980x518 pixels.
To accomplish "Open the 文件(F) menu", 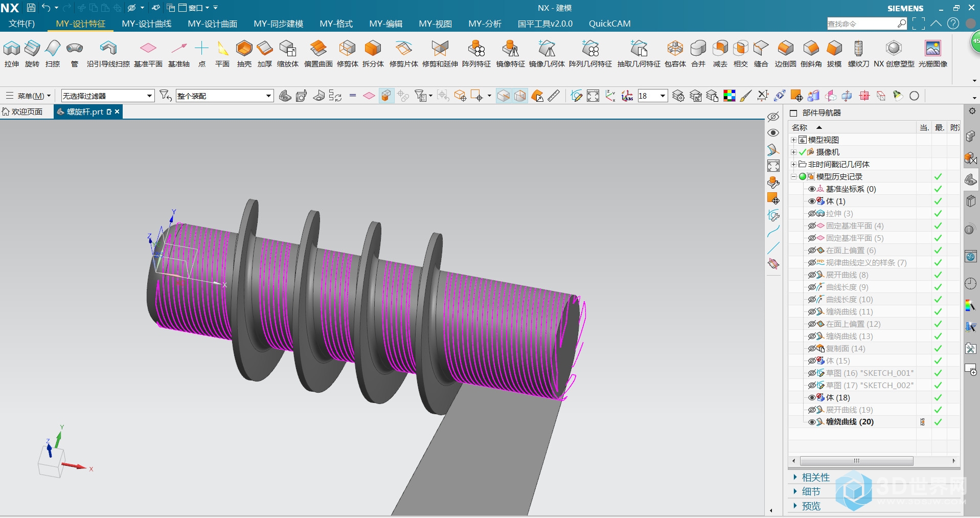I will (x=22, y=24).
